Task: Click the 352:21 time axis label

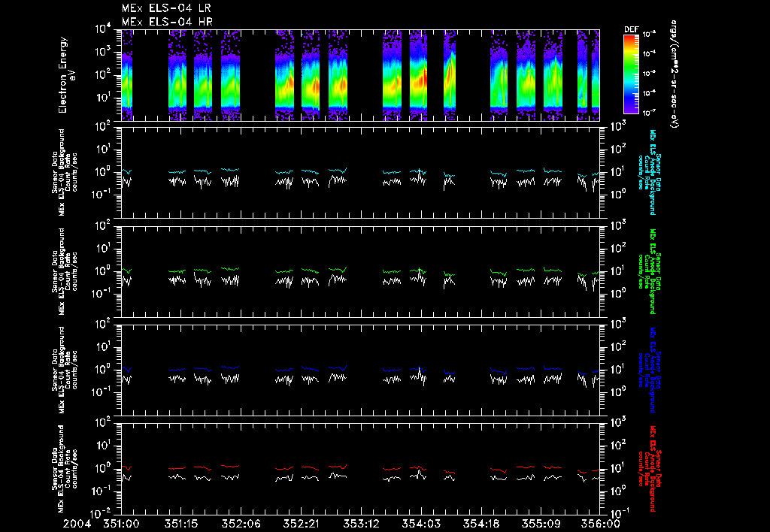Action: [x=301, y=524]
